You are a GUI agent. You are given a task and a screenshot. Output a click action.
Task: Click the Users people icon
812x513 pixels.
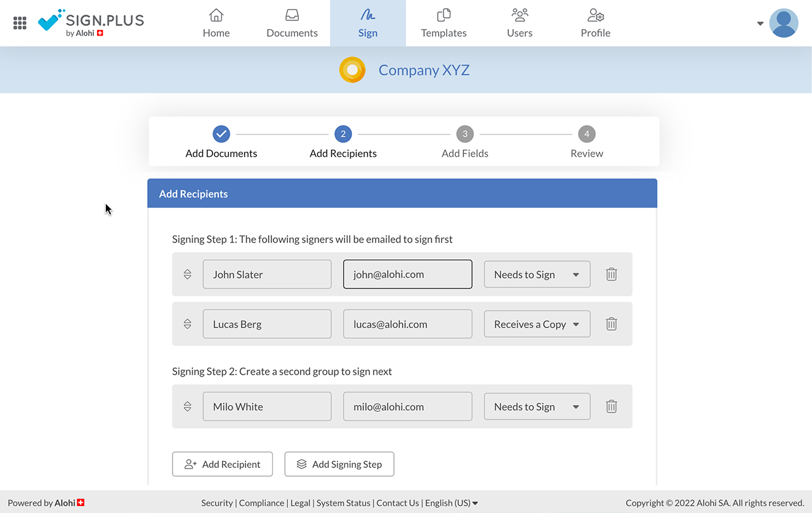pyautogui.click(x=520, y=14)
